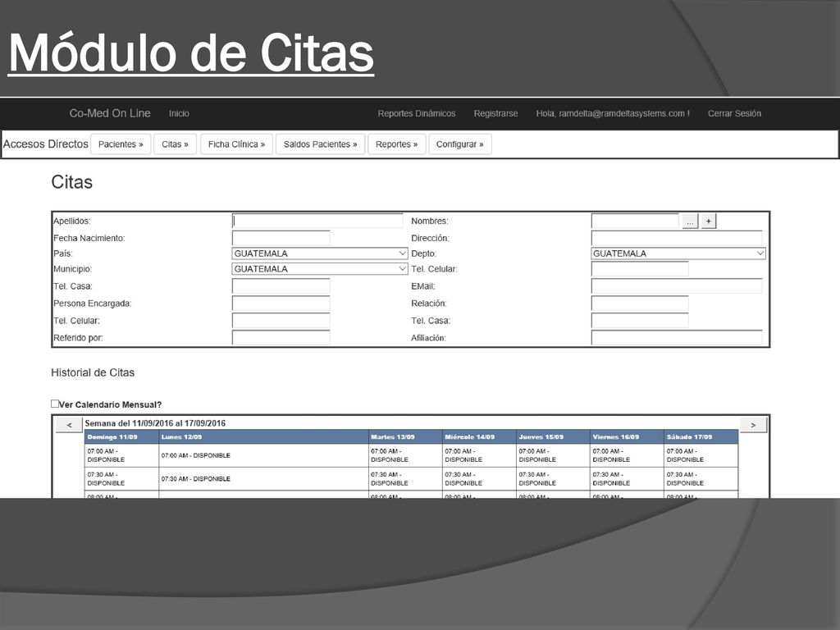Select Miércole 14/09 07:30 AM slot
Viewport: 840px width, 630px height.
pyautogui.click(x=479, y=479)
